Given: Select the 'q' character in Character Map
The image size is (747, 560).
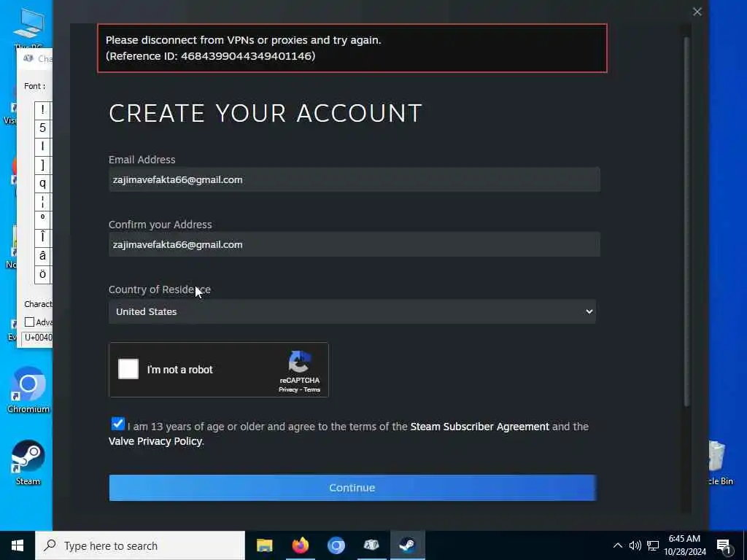Looking at the screenshot, I should click(x=42, y=183).
